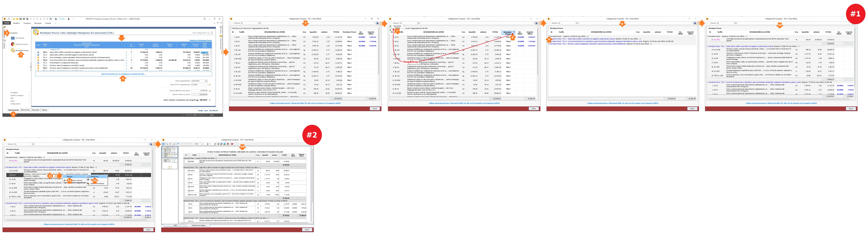
Task: Switch to the Dati tab in print preview window
Action: click(x=175, y=225)
